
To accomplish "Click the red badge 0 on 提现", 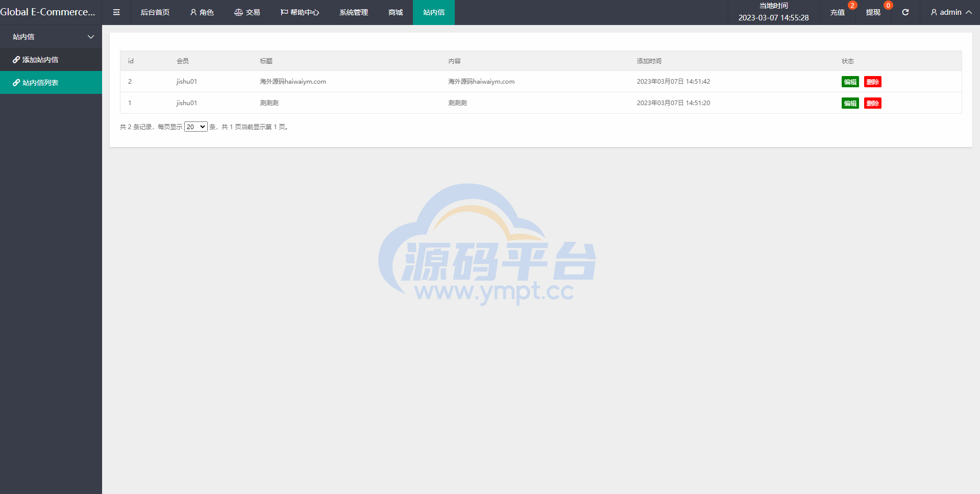I will 888,5.
